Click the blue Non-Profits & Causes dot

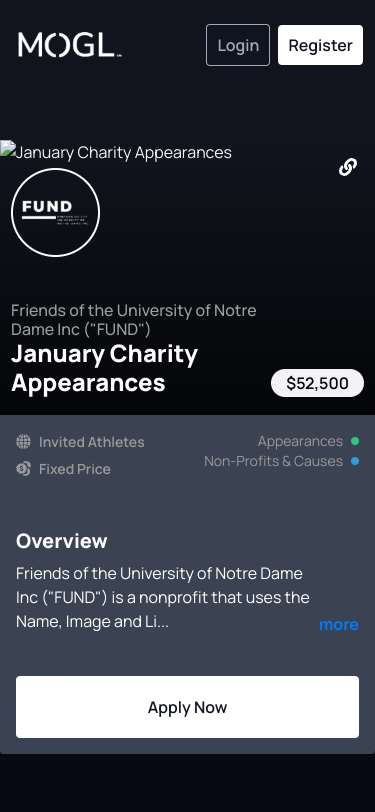click(355, 461)
